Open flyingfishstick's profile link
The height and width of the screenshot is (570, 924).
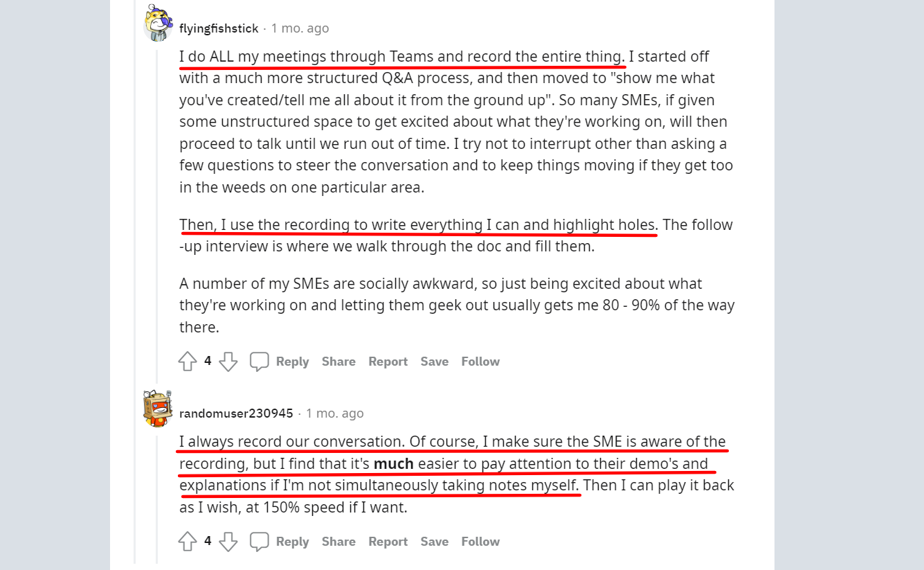[218, 28]
